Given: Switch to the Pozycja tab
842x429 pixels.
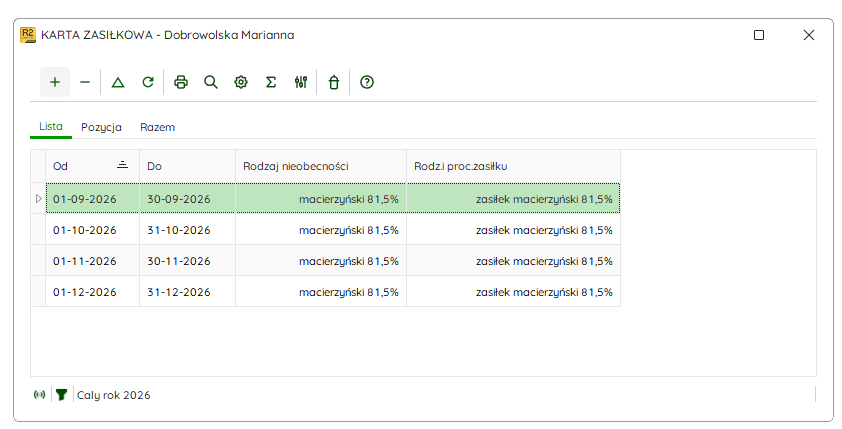Looking at the screenshot, I should [x=101, y=127].
